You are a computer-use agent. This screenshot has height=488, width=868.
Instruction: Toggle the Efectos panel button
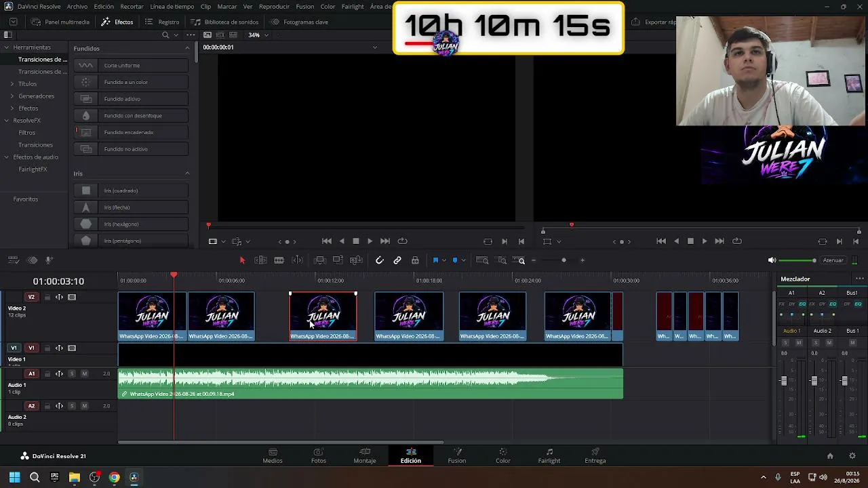point(117,22)
